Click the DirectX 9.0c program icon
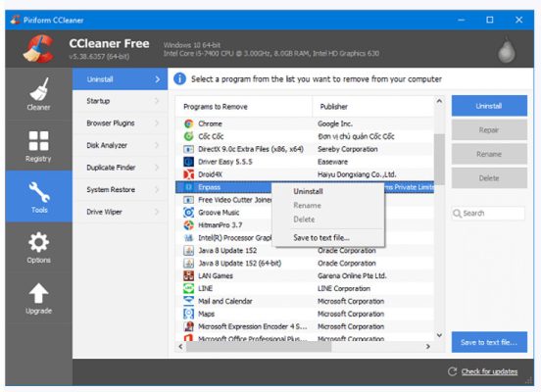541x392 pixels. pos(188,149)
